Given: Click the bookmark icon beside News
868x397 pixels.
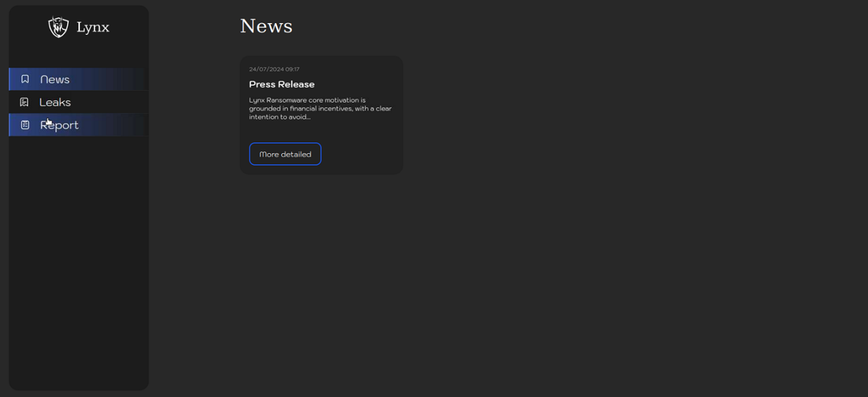Looking at the screenshot, I should point(24,80).
